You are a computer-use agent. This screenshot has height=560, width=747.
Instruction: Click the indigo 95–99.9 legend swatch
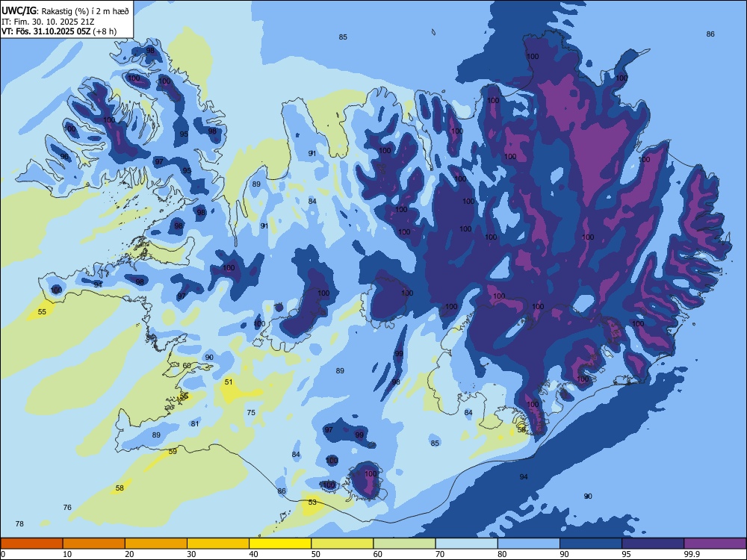(653, 544)
